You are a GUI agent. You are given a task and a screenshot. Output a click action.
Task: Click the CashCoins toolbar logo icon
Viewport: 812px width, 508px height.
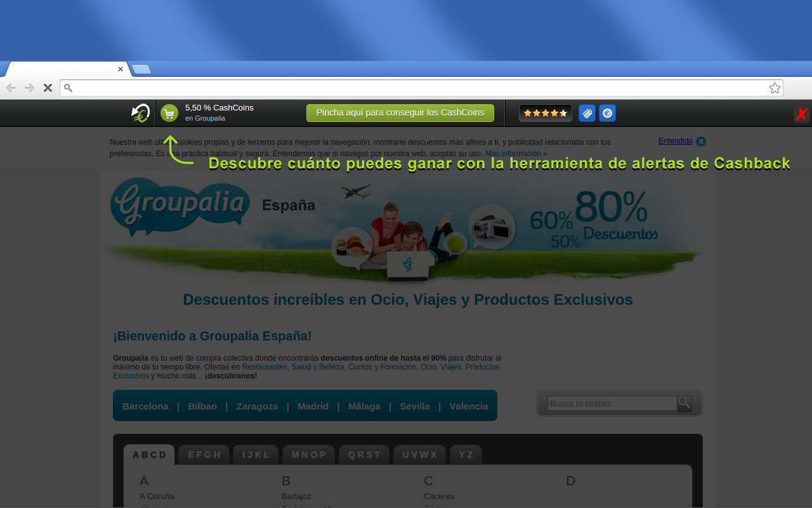141,113
